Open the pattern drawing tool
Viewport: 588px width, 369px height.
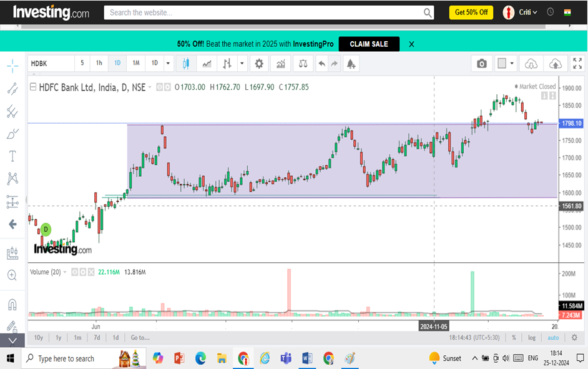[x=12, y=179]
